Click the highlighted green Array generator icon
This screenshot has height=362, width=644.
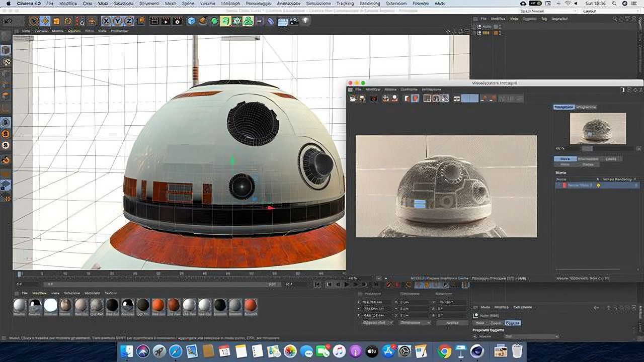coord(225,21)
